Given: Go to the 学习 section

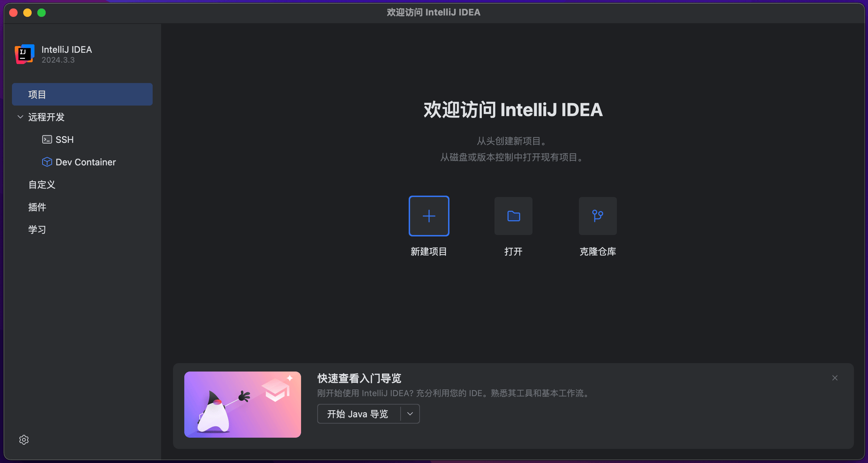Looking at the screenshot, I should [37, 230].
